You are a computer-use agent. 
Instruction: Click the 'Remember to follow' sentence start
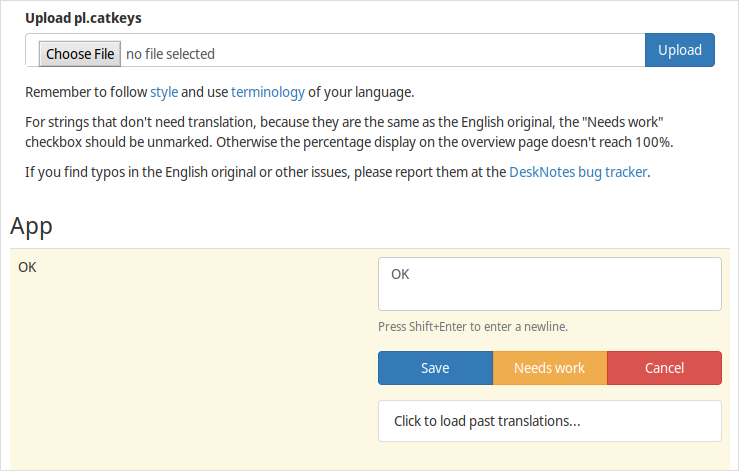click(86, 92)
